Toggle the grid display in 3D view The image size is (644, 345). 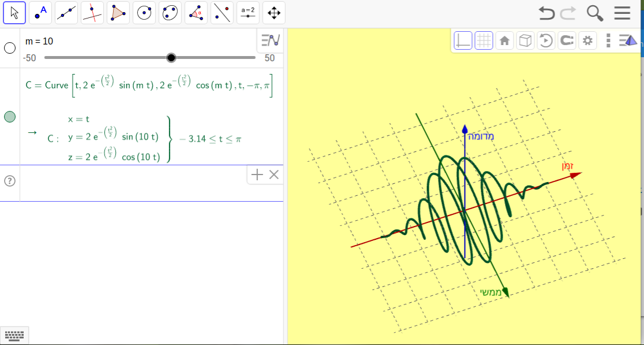[484, 40]
